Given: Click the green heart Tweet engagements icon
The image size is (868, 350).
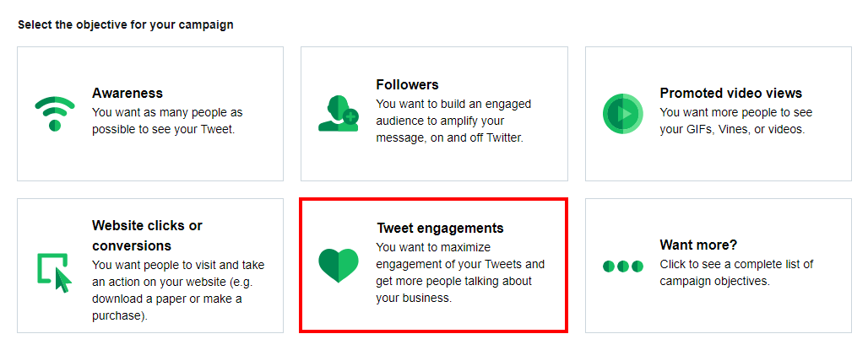Looking at the screenshot, I should pyautogui.click(x=339, y=266).
